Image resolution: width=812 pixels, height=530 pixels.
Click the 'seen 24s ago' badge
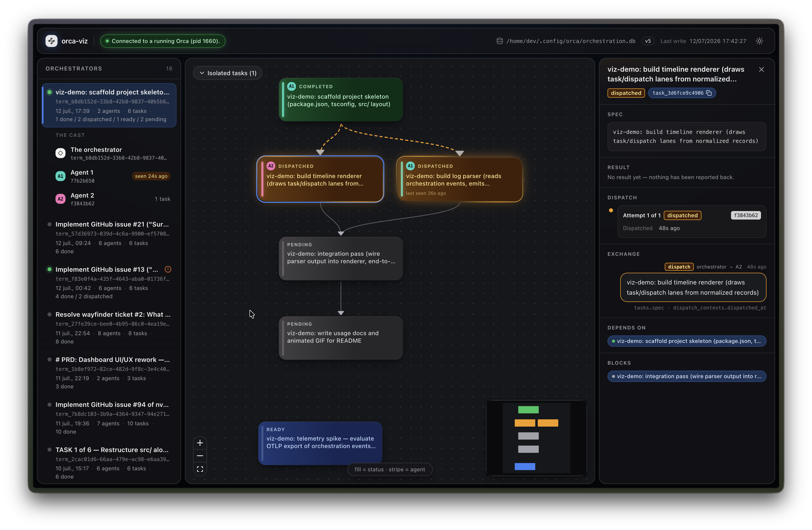151,176
